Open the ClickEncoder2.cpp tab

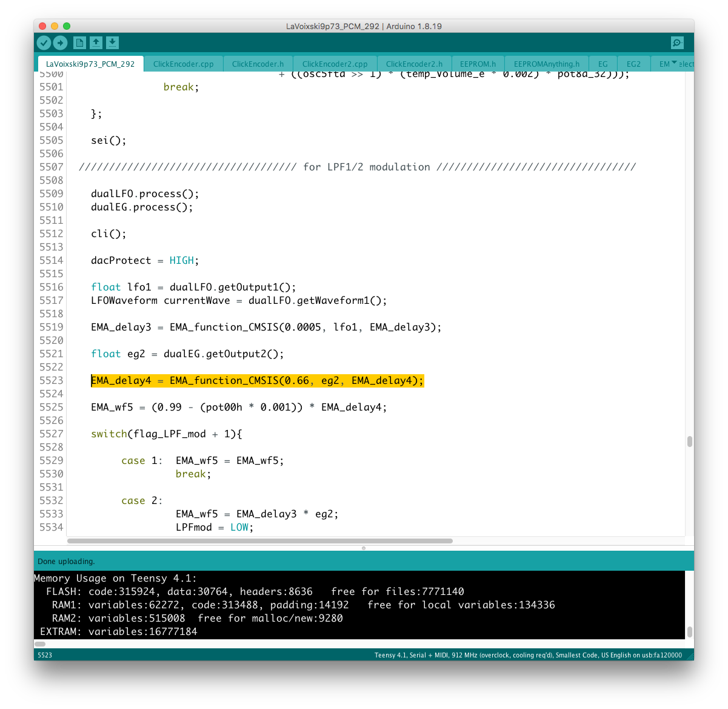point(335,64)
